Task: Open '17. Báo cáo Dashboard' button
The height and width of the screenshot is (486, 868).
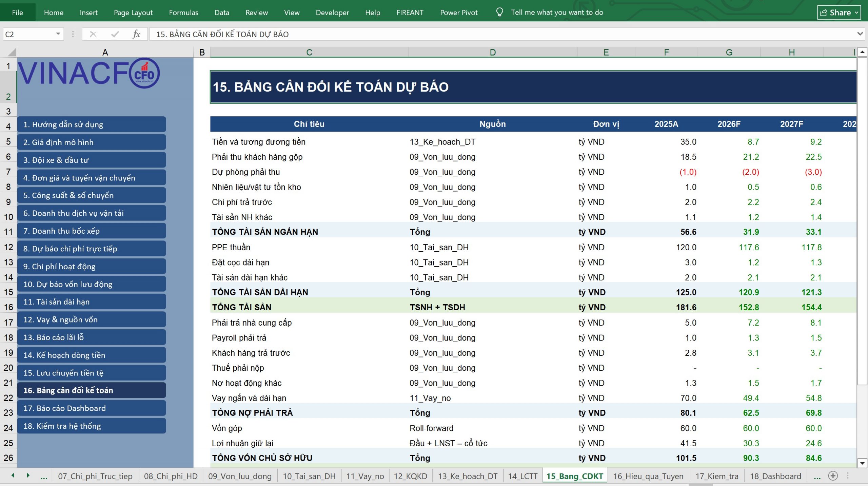Action: click(x=92, y=408)
